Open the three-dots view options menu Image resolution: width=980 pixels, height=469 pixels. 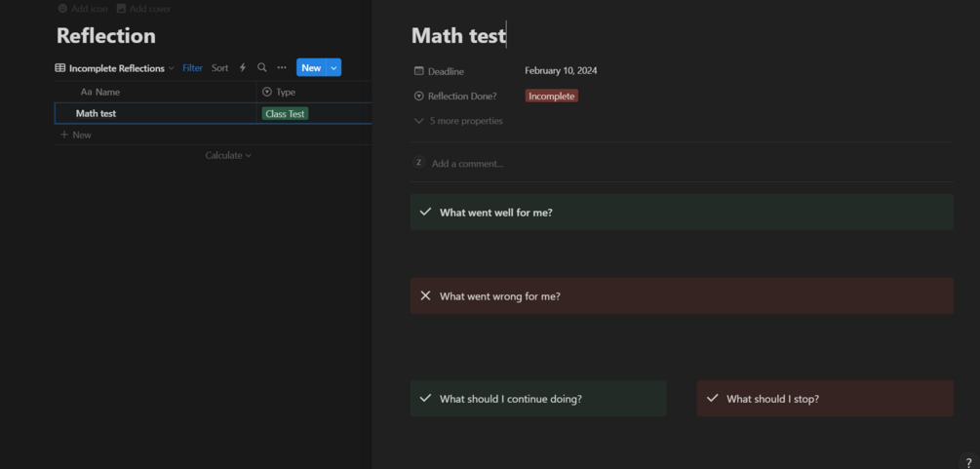coord(282,68)
